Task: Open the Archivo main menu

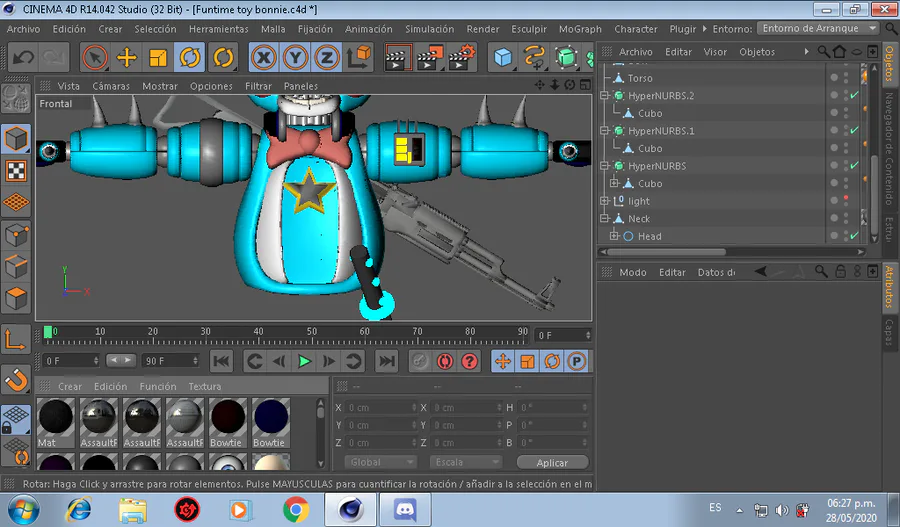Action: 24,29
